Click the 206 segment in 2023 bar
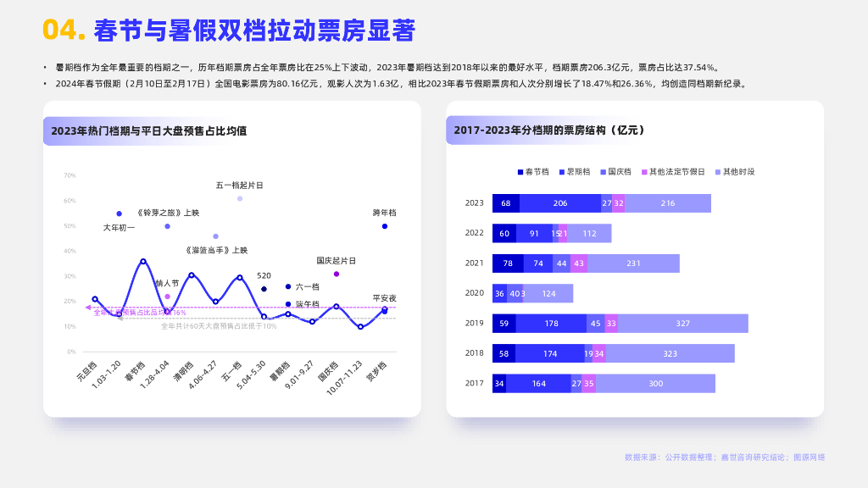This screenshot has width=868, height=488. click(x=560, y=203)
